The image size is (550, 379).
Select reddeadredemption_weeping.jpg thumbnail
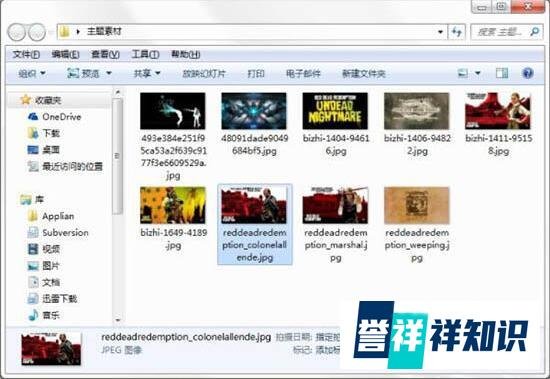pos(417,205)
